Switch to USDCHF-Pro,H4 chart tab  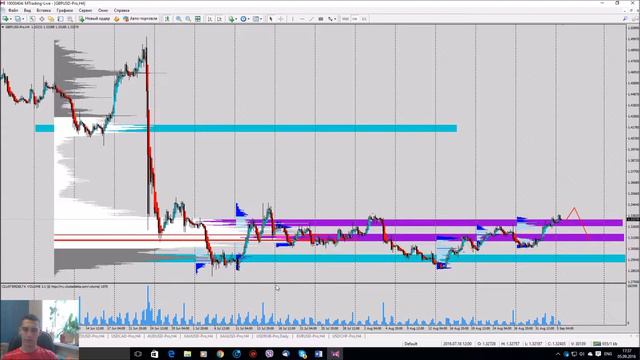coord(347,336)
